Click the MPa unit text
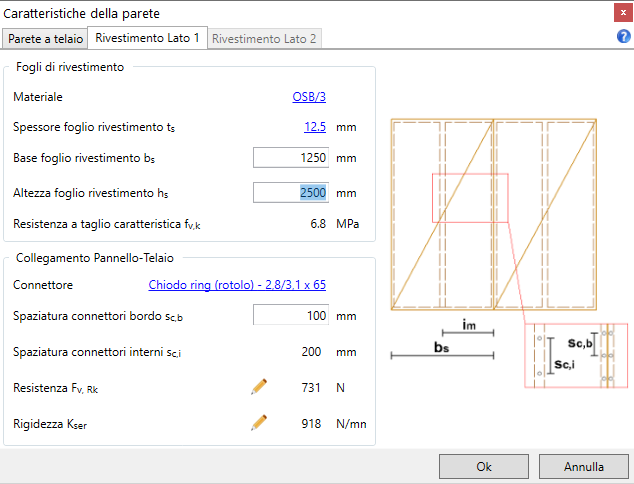 coord(348,224)
